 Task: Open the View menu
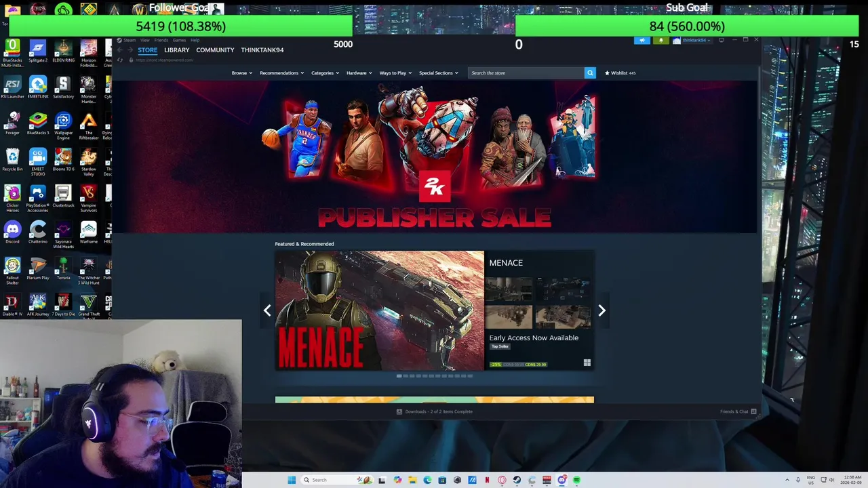tap(145, 40)
